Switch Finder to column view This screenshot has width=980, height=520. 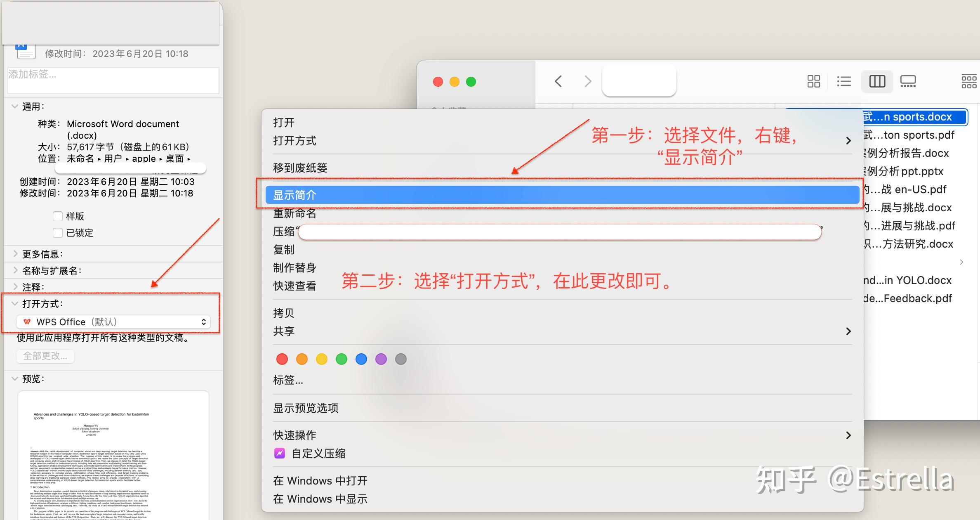877,81
